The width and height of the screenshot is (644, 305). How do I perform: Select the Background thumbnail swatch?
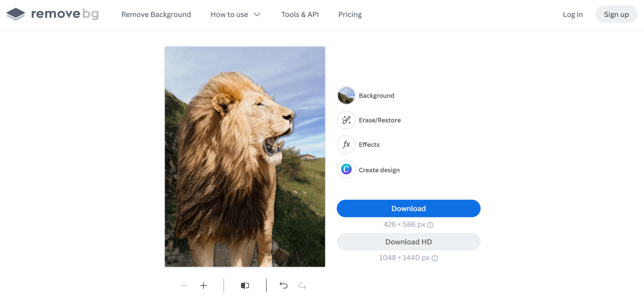click(346, 96)
